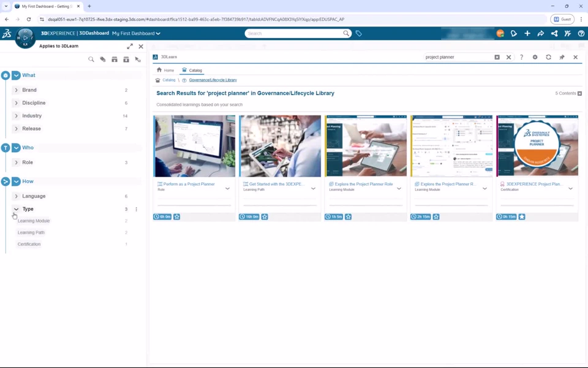
Task: Collapse the What section
Action: tap(16, 75)
